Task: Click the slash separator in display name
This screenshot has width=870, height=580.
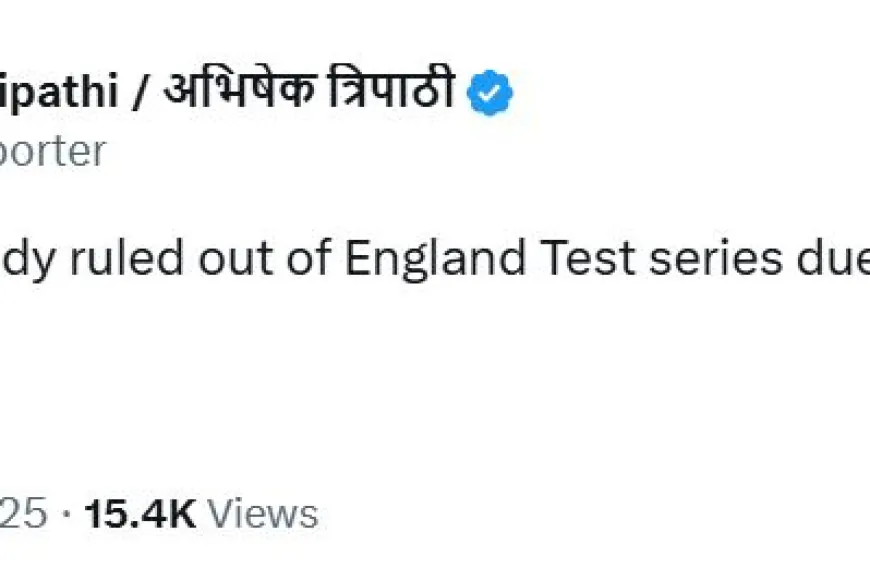Action: click(140, 92)
